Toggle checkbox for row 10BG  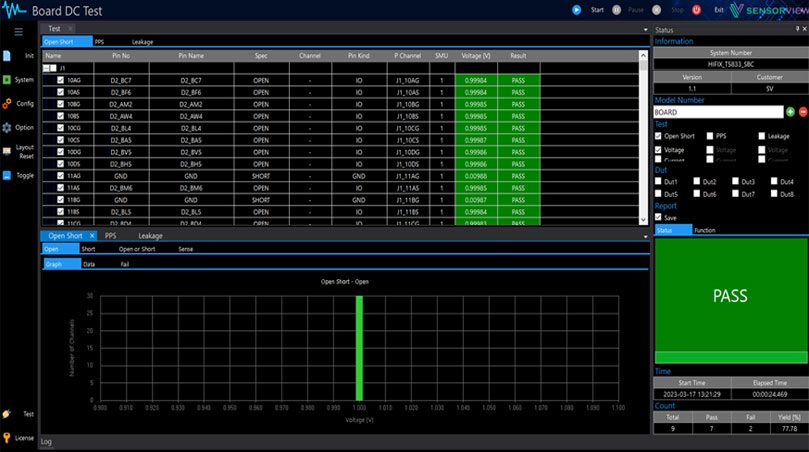(x=60, y=104)
